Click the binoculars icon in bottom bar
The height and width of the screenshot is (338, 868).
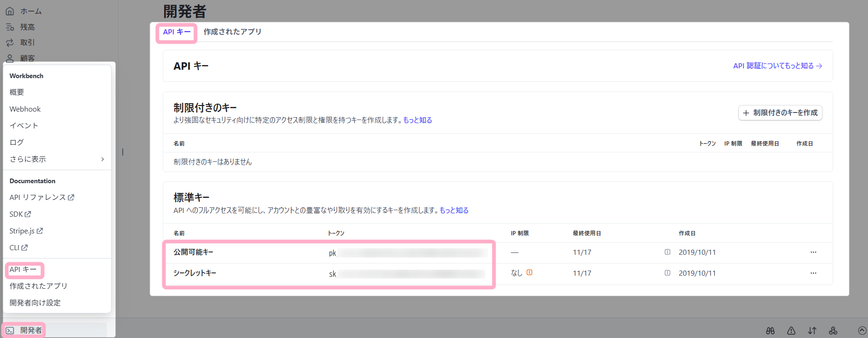770,331
